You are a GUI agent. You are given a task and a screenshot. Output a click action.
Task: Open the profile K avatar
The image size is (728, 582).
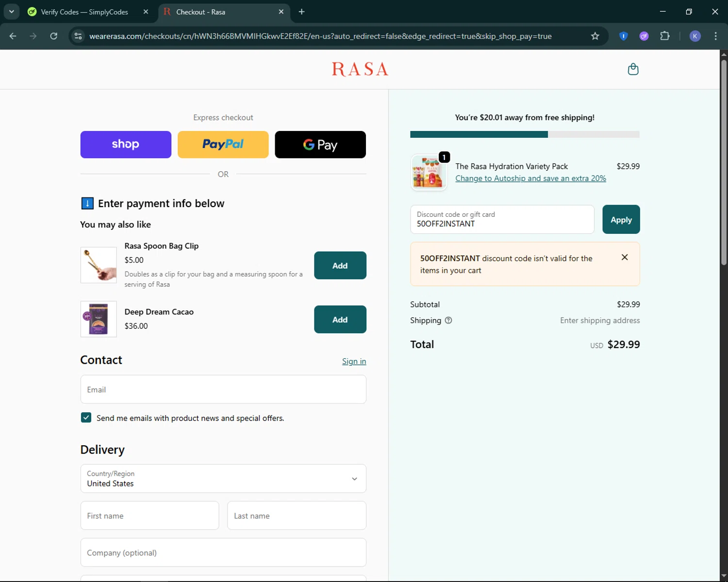pos(695,36)
